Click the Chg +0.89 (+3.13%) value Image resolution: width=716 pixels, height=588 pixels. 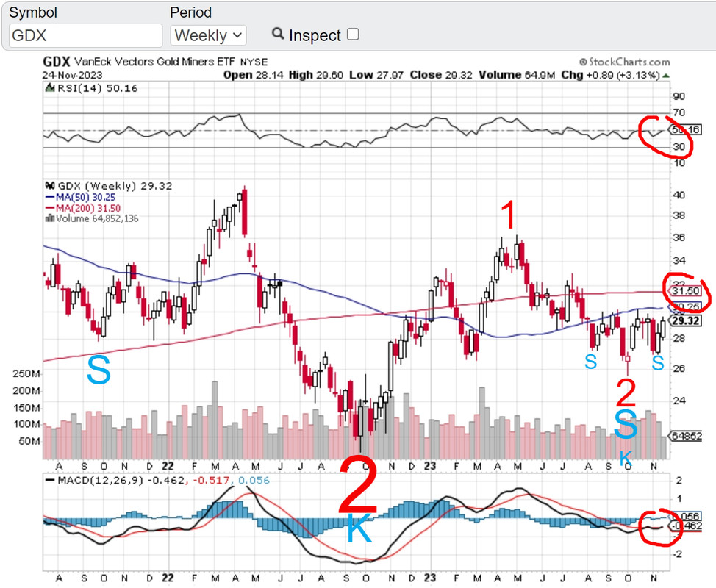point(611,75)
